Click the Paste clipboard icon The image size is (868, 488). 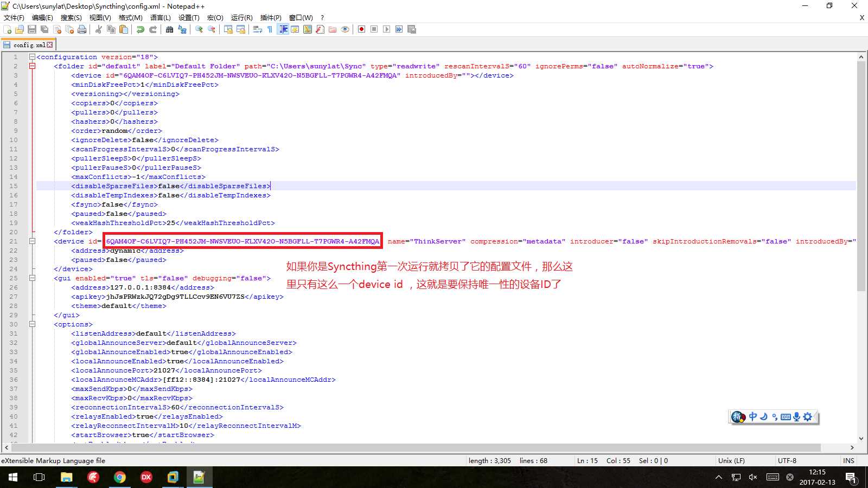coord(124,29)
